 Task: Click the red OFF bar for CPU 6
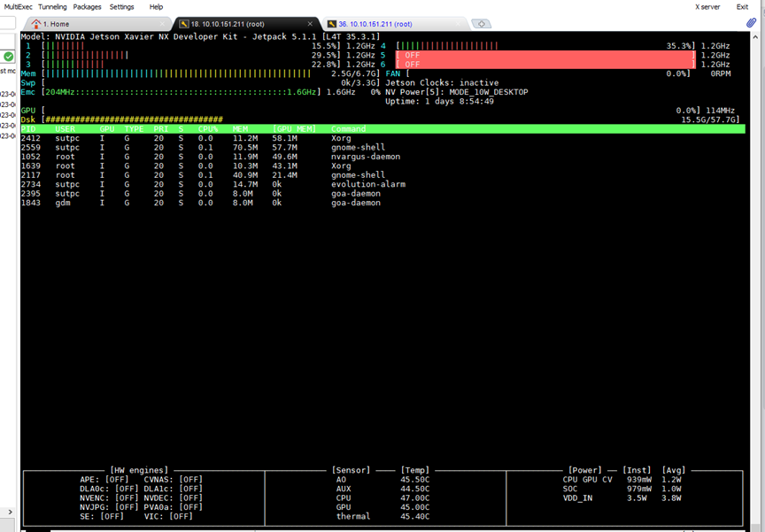(545, 65)
